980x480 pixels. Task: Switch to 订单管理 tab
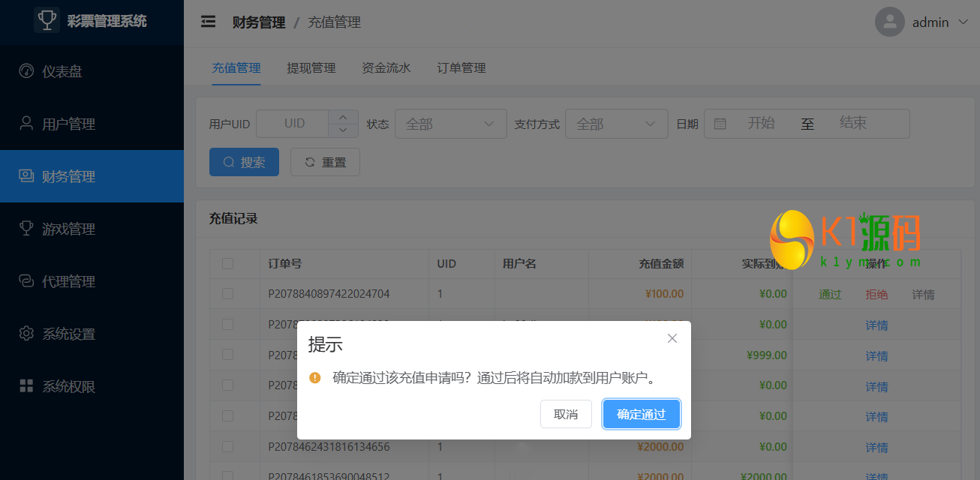coord(461,67)
